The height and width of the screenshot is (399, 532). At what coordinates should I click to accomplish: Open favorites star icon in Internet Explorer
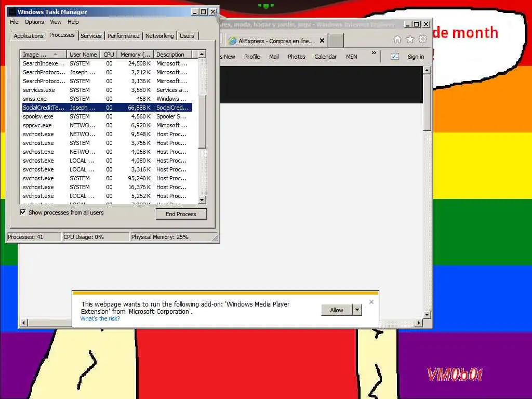[x=410, y=39]
